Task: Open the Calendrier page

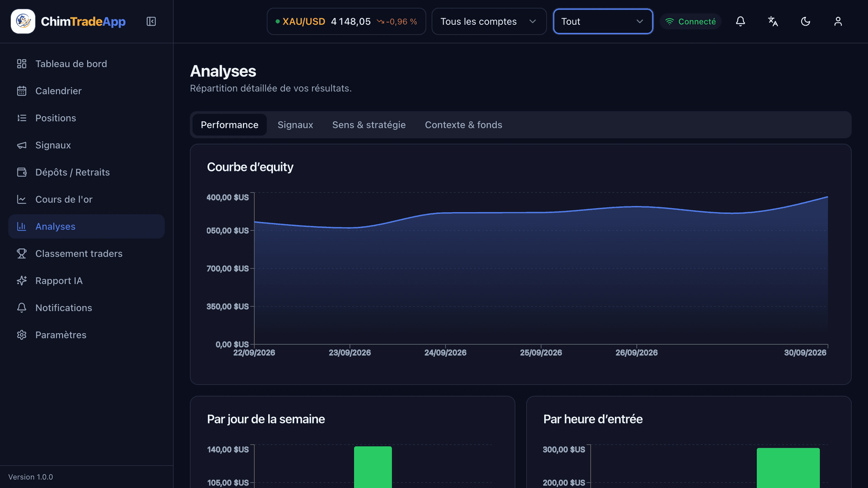Action: 86,91
